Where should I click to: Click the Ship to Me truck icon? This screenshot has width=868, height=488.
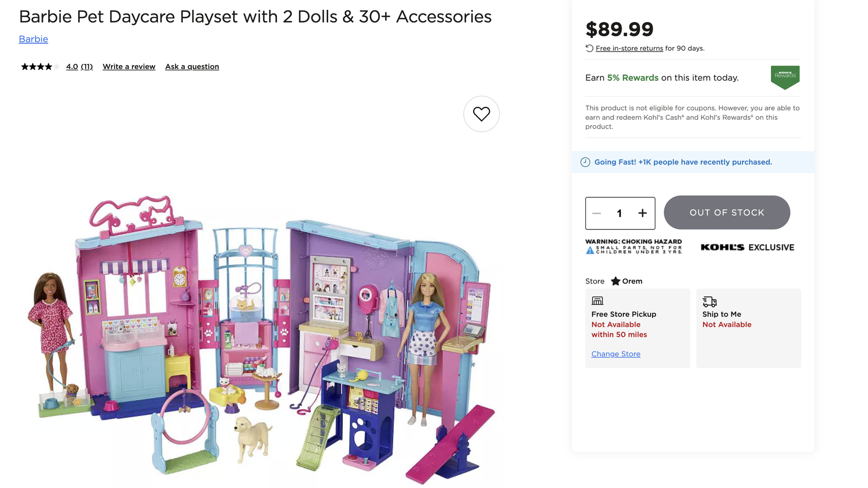709,301
